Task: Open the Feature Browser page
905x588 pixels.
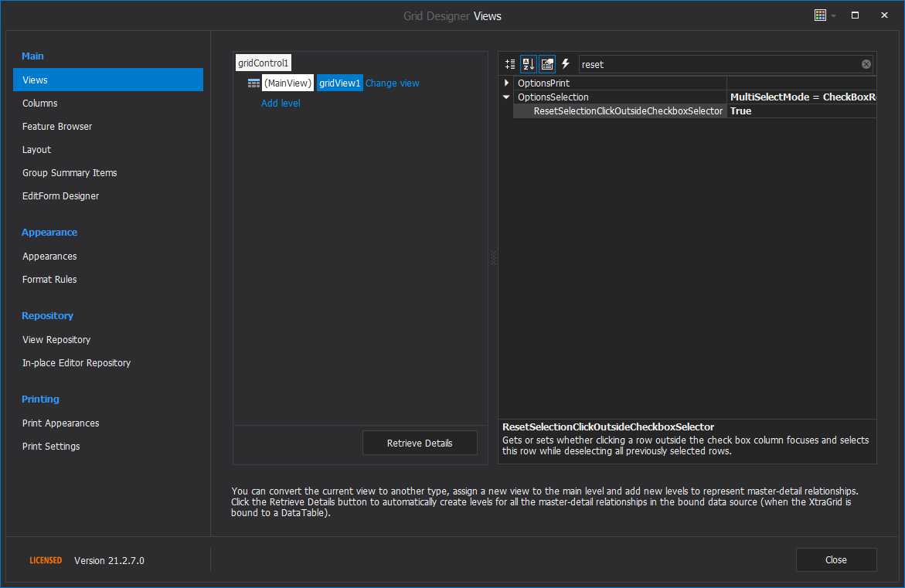Action: coord(57,127)
